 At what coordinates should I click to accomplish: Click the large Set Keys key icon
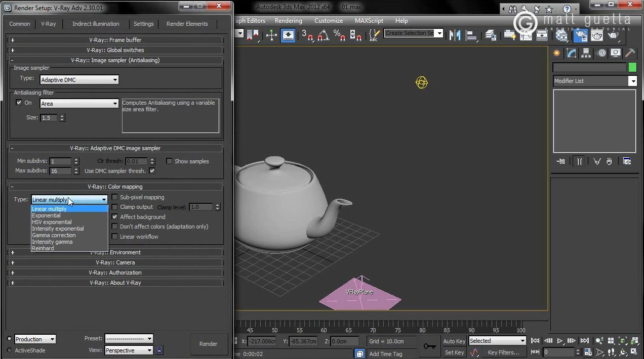point(430,346)
